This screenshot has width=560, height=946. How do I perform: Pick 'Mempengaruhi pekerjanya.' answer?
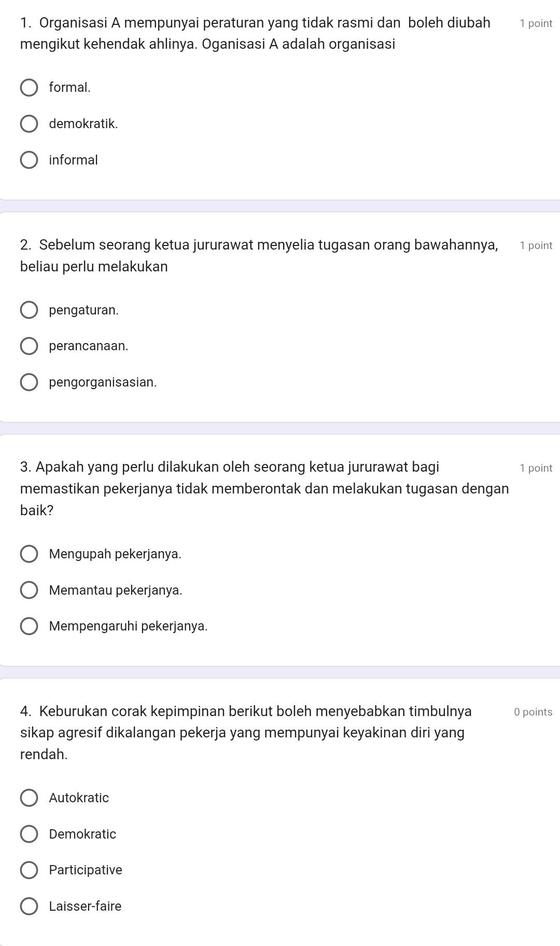pyautogui.click(x=29, y=626)
